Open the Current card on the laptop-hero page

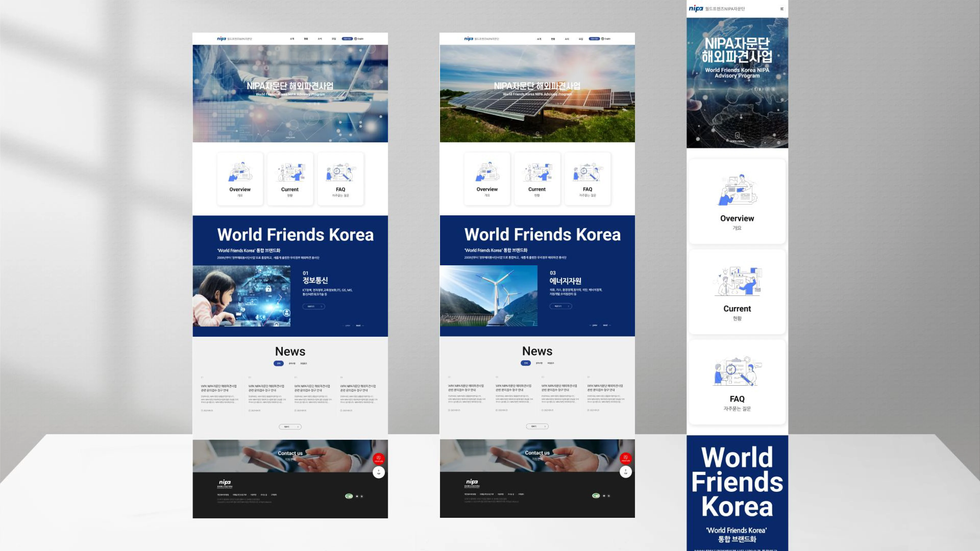coord(290,179)
